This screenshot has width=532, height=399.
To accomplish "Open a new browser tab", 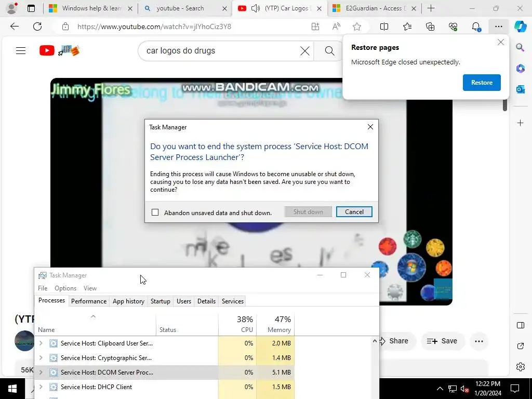I will [431, 8].
